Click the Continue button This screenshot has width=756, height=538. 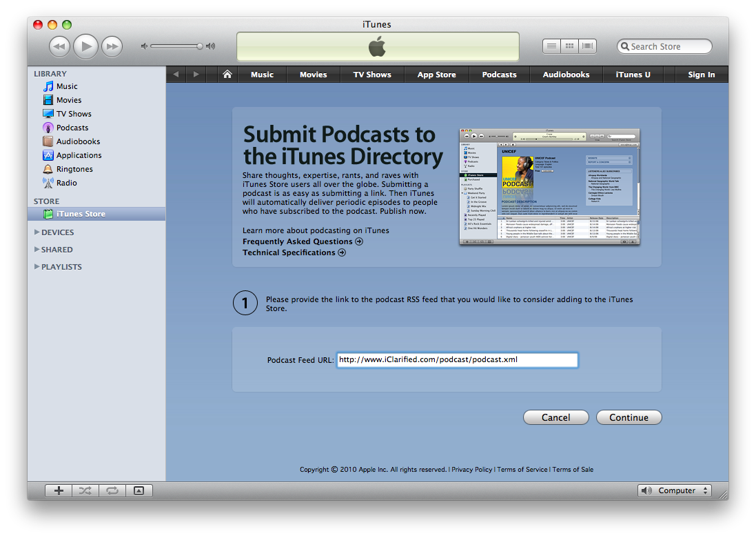pos(629,417)
